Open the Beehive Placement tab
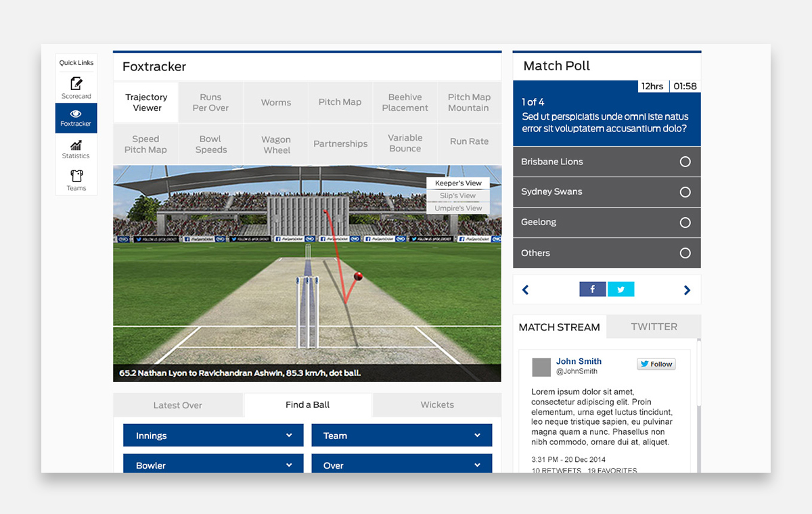812x514 pixels. (405, 103)
